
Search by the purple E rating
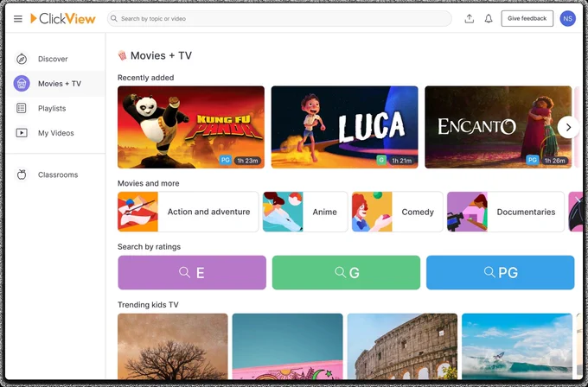pyautogui.click(x=192, y=272)
